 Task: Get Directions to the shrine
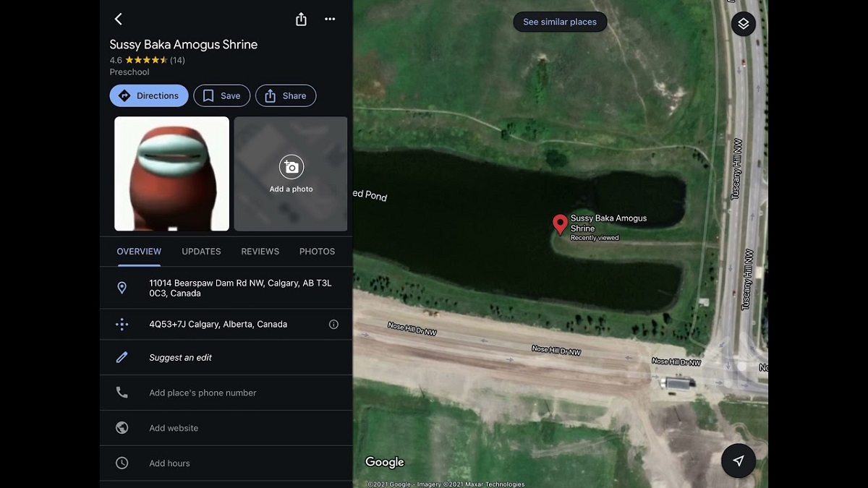(149, 95)
